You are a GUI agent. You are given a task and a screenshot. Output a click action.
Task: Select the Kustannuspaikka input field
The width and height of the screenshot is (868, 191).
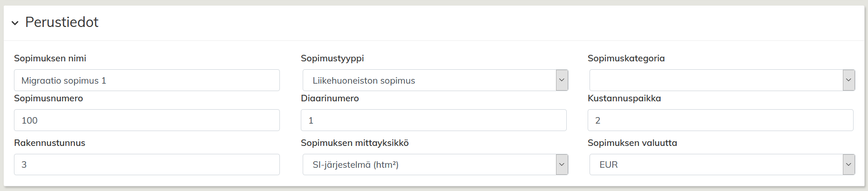coord(720,120)
